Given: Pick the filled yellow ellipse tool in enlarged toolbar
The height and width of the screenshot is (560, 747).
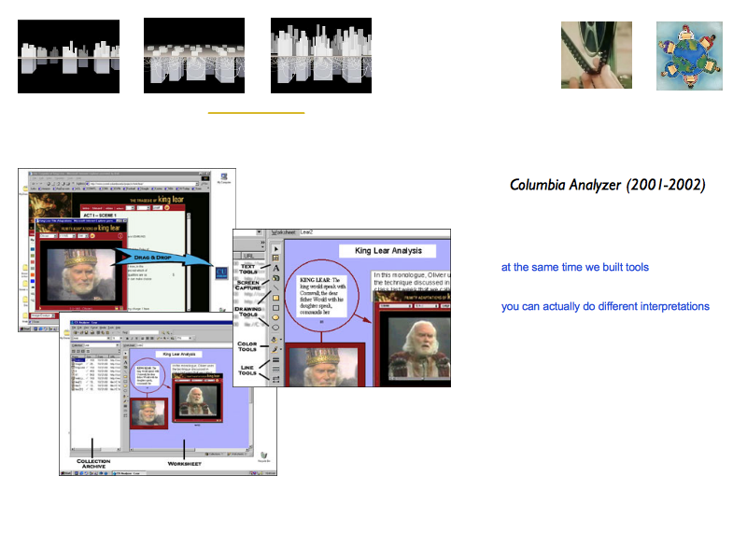Looking at the screenshot, I should tap(275, 317).
